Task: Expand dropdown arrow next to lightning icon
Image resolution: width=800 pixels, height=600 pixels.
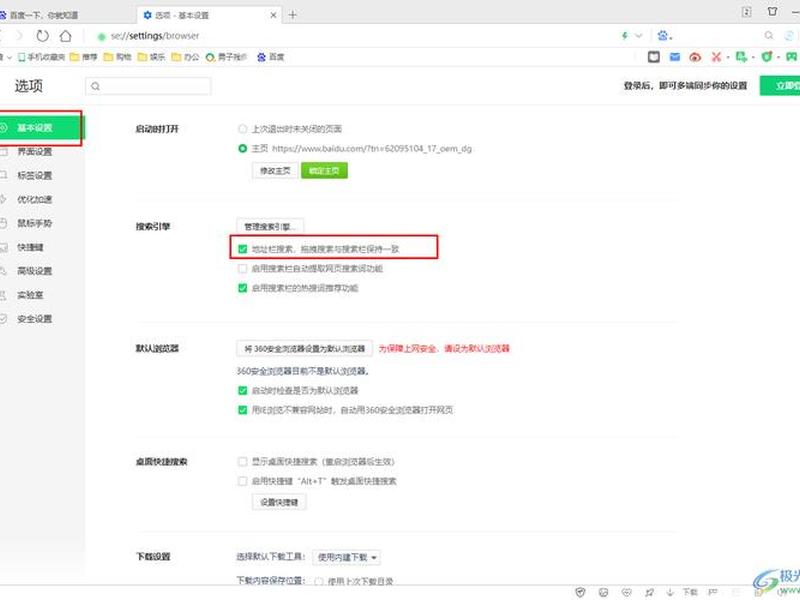Action: (x=638, y=36)
